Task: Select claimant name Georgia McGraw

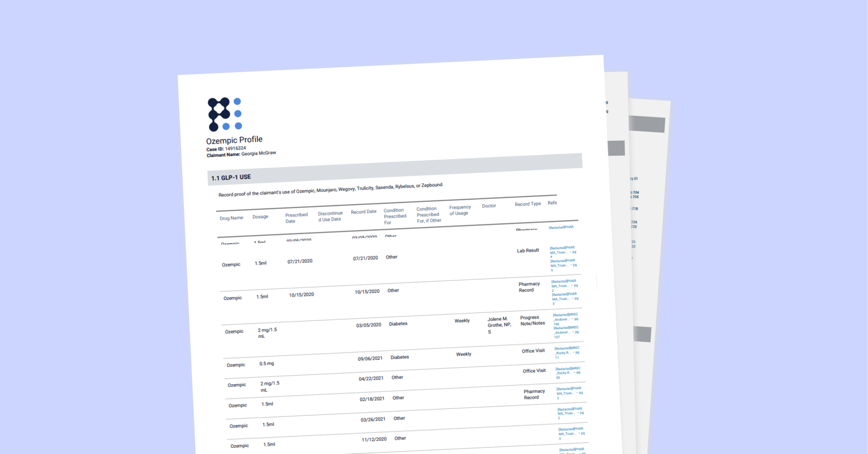Action: 259,153
